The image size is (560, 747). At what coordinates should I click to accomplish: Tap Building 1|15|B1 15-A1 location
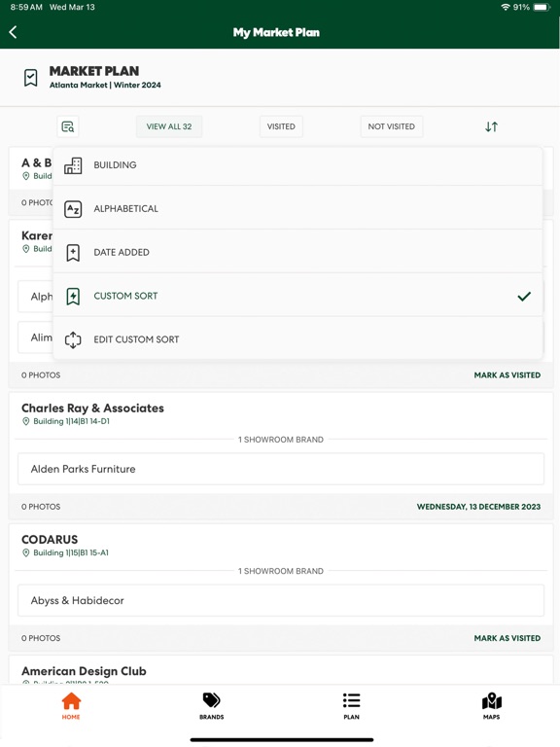[71, 552]
